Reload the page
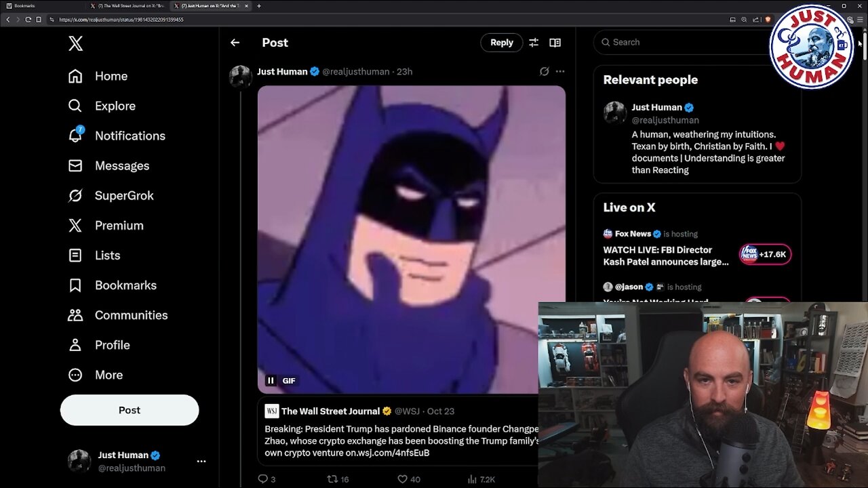868x488 pixels. [28, 20]
